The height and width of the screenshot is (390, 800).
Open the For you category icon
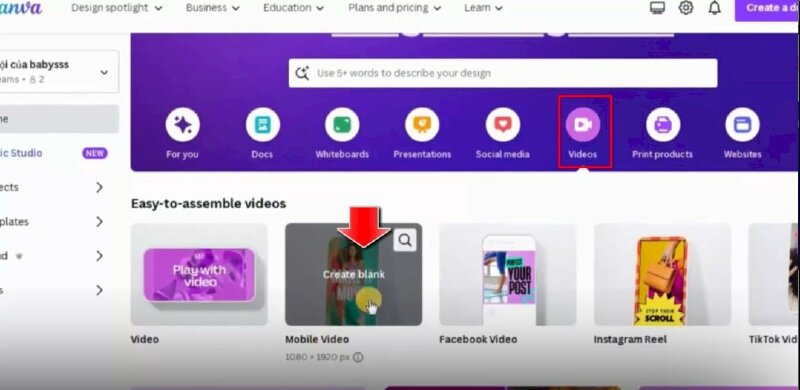(x=183, y=125)
